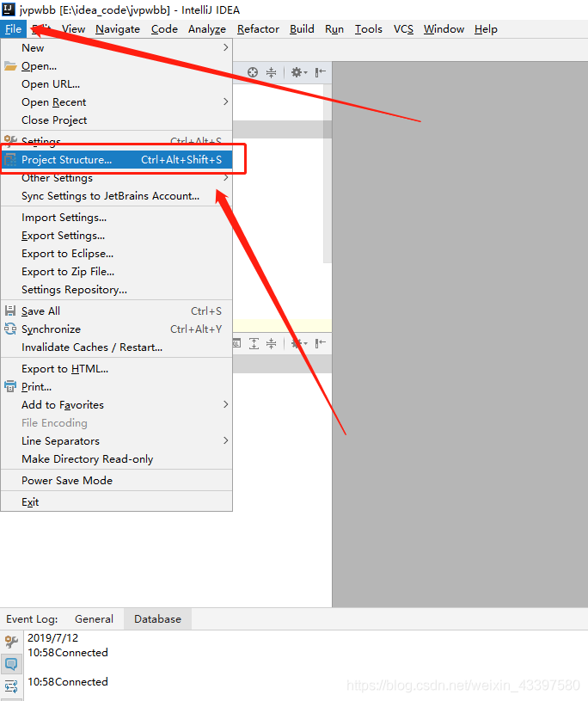Image resolution: width=588 pixels, height=701 pixels.
Task: Open the Navigate menu
Action: click(118, 29)
